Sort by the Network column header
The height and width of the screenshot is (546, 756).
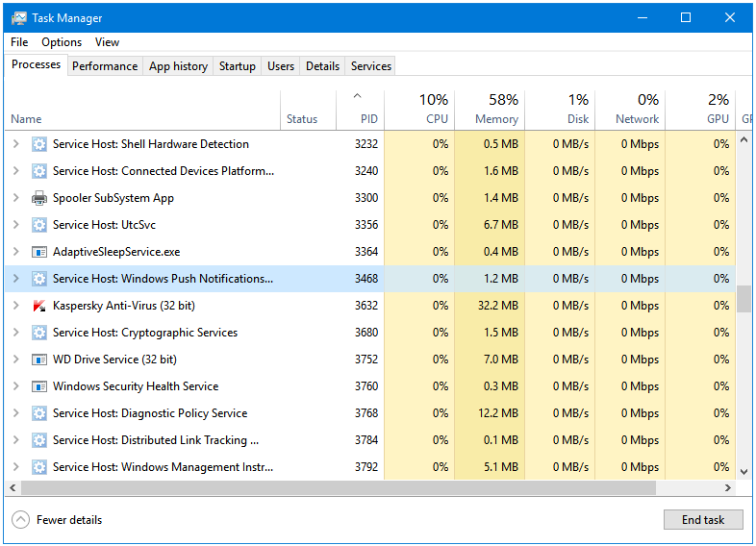pyautogui.click(x=630, y=111)
